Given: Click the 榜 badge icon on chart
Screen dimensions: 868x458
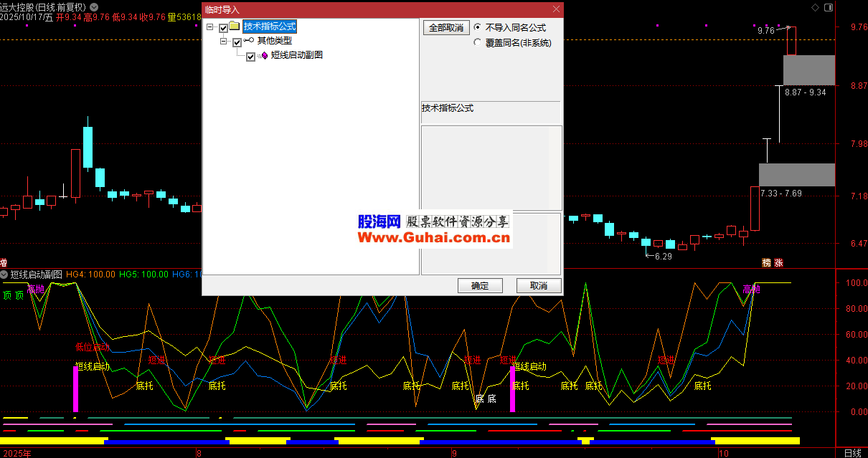Looking at the screenshot, I should [767, 263].
